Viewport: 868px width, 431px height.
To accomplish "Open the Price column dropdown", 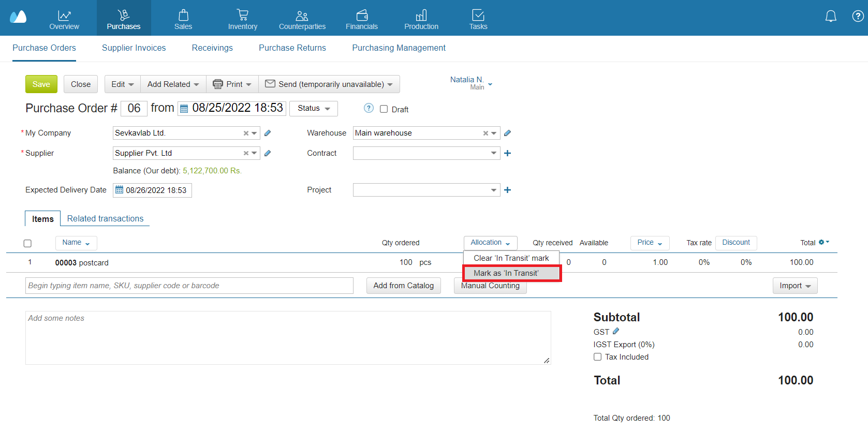I will coord(650,243).
